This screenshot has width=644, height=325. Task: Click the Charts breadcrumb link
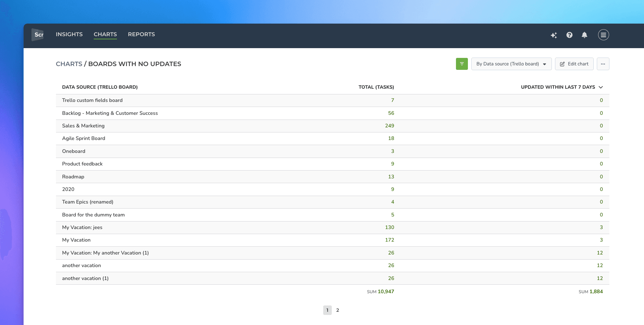coord(69,64)
